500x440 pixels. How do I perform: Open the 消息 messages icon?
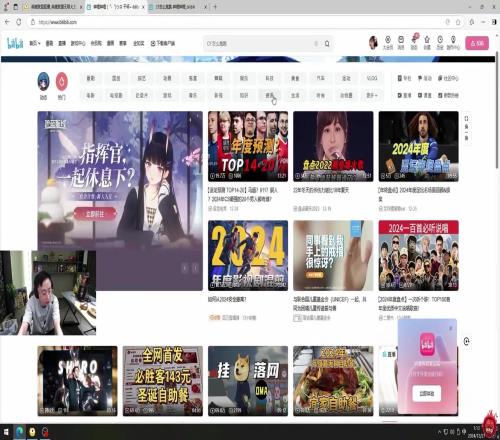pyautogui.click(x=401, y=43)
